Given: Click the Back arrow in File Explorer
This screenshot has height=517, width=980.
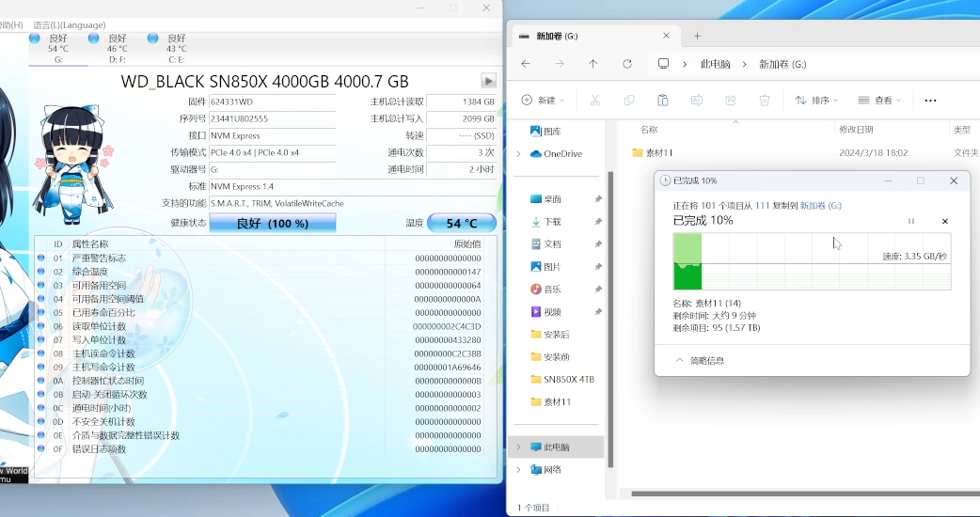Looking at the screenshot, I should [526, 64].
